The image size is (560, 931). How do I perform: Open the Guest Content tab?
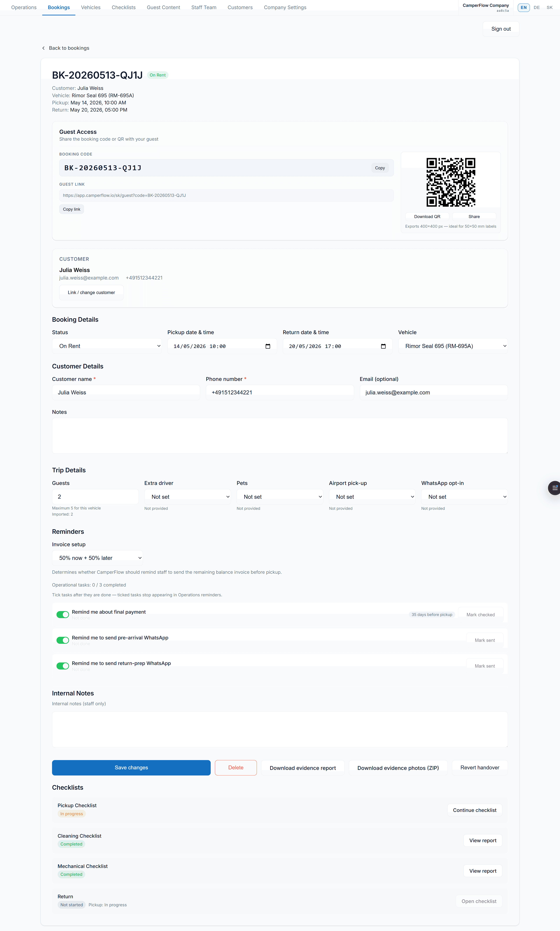(163, 8)
